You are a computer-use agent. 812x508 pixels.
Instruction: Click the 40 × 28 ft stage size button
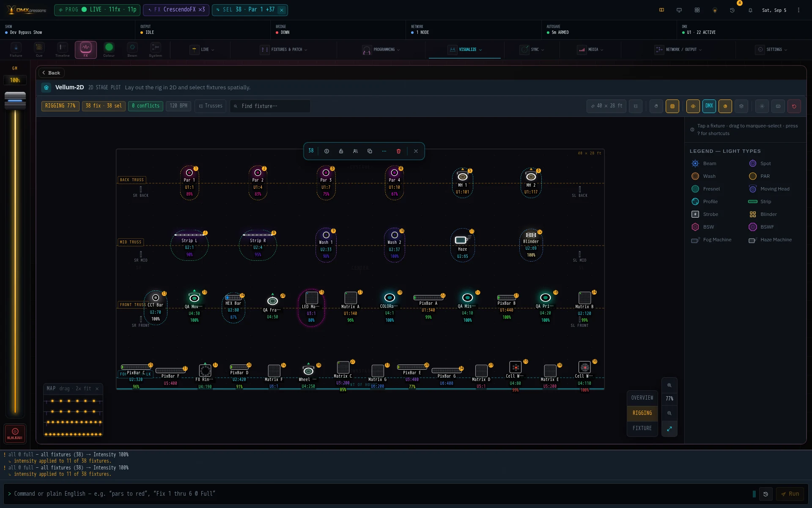click(606, 106)
